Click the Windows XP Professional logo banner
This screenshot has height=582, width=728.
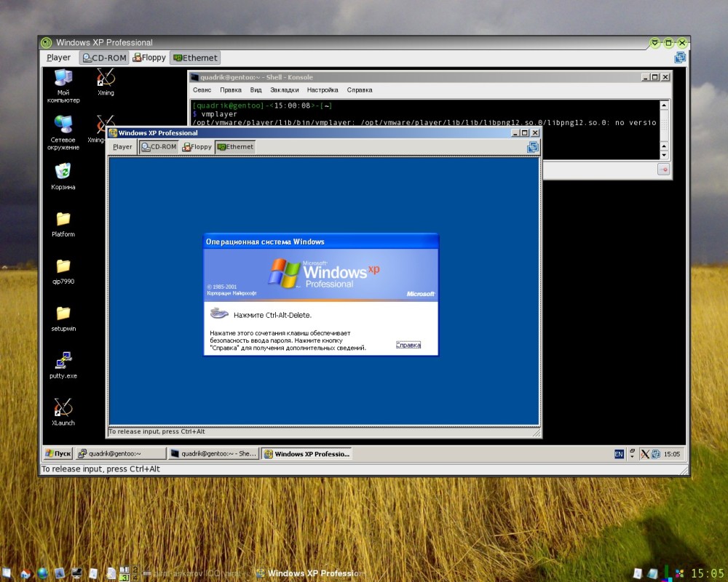[x=321, y=275]
